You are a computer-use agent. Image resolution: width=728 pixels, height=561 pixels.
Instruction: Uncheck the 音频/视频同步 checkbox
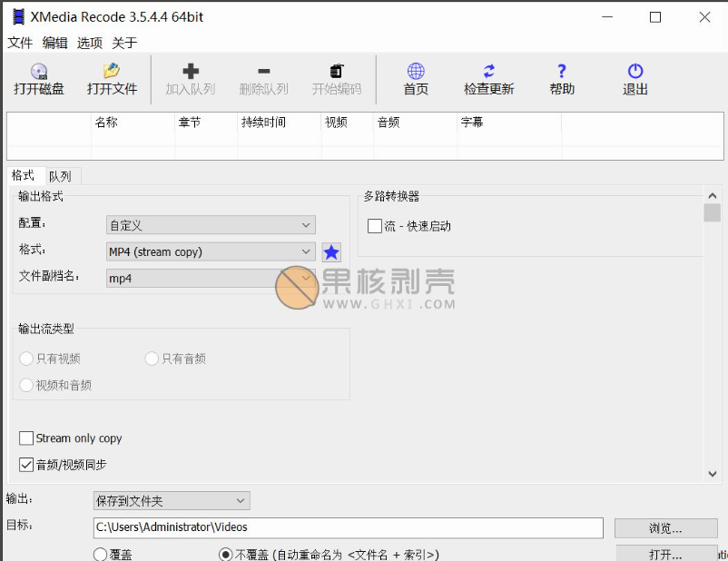pos(26,465)
